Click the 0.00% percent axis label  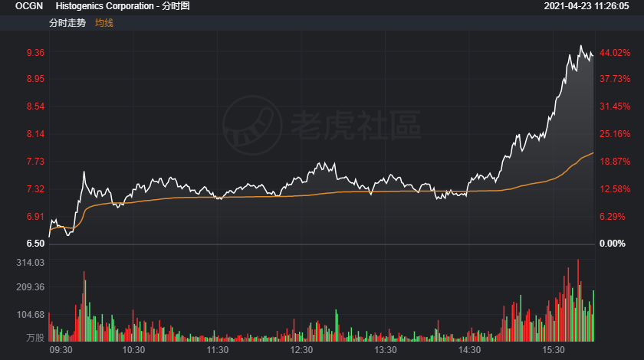[613, 244]
